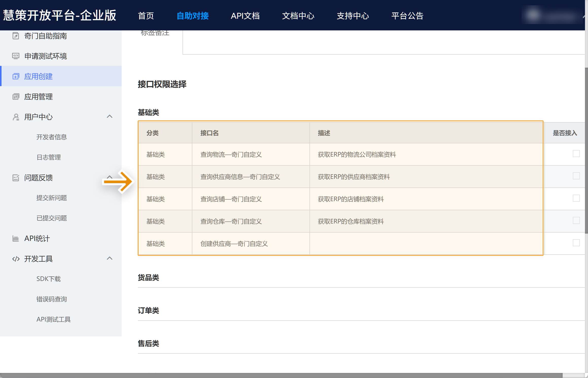
Task: Click the 问题反馈 edit icon
Action: pos(16,178)
